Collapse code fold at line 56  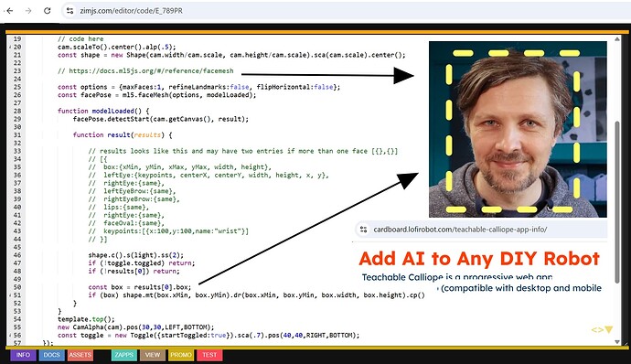[10, 336]
